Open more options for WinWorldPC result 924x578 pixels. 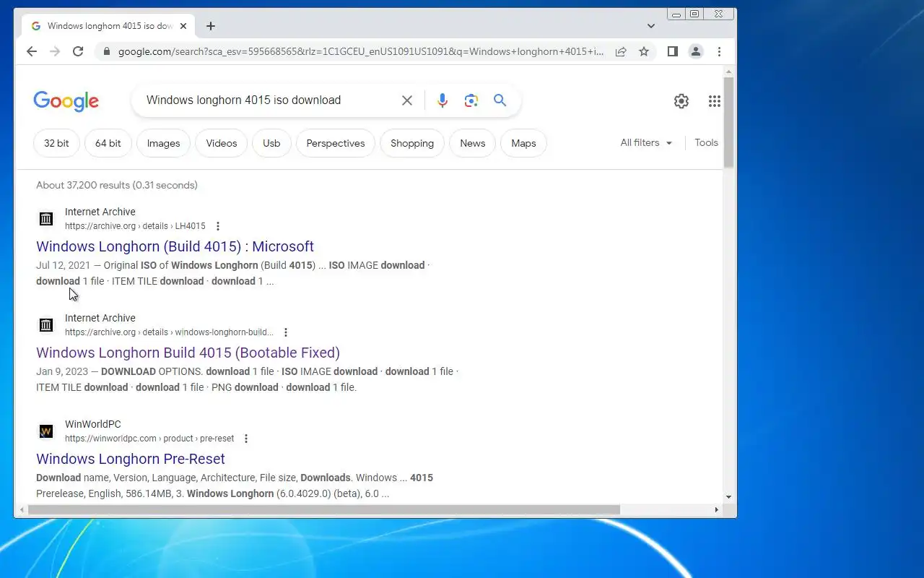246,439
